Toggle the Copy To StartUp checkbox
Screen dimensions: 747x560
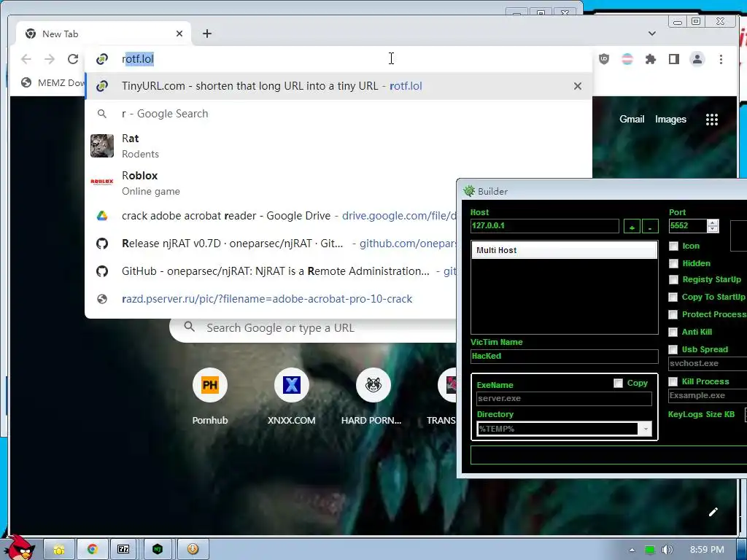coord(673,297)
